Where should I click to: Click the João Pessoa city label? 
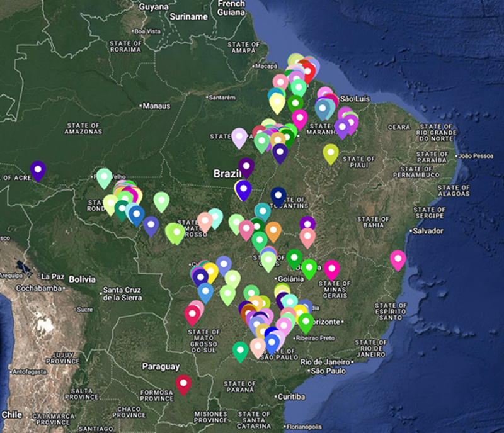coord(478,155)
